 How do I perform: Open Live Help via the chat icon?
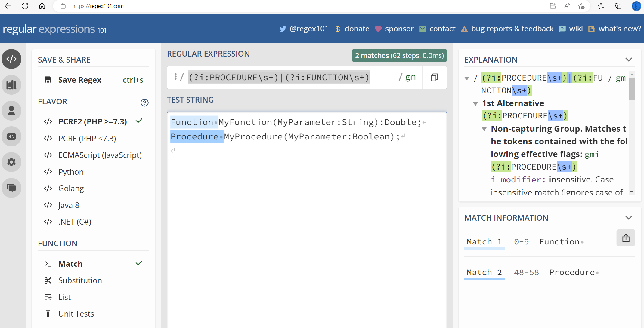(x=11, y=188)
